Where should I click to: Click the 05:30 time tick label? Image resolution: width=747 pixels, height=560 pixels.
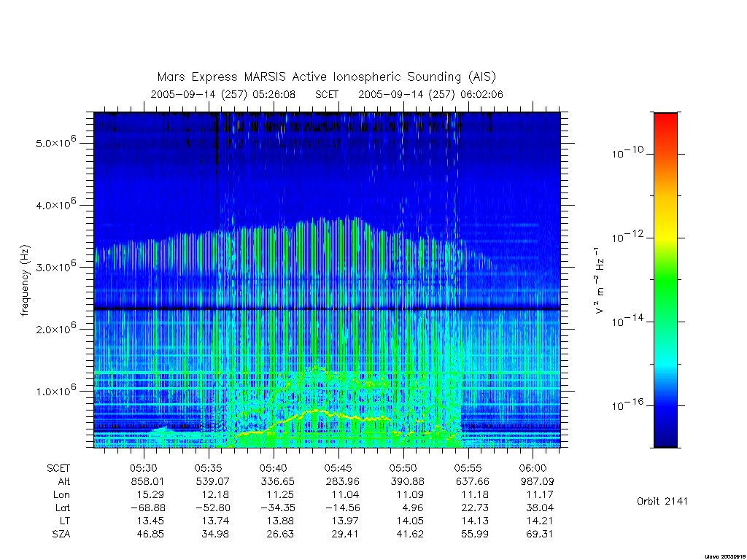(144, 468)
